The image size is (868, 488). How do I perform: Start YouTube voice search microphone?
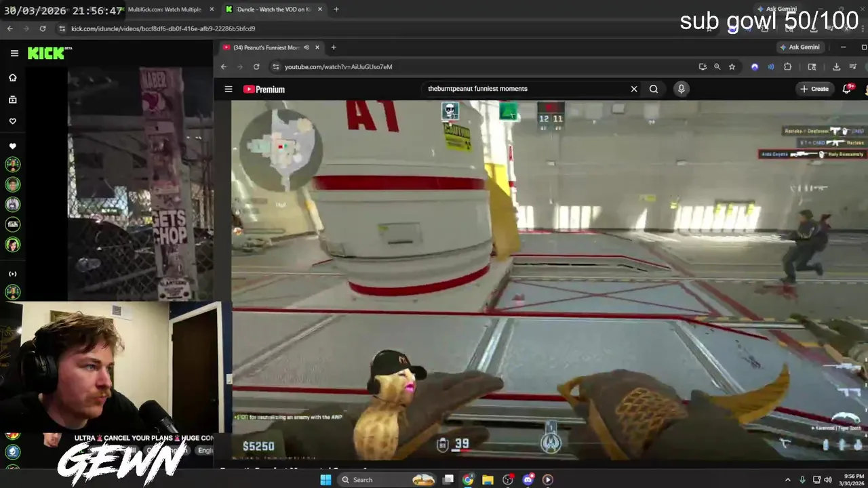click(x=682, y=89)
